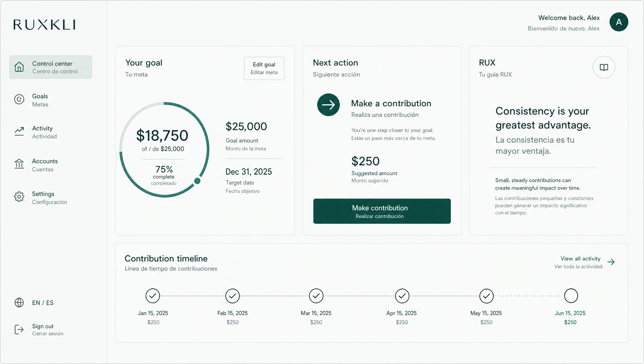Image resolution: width=644 pixels, height=364 pixels.
Task: Click the Accounts bank building icon
Action: (x=19, y=164)
